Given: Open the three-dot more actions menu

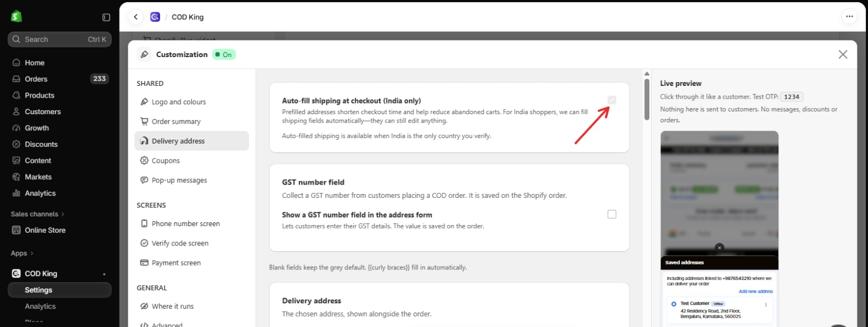Looking at the screenshot, I should (849, 17).
